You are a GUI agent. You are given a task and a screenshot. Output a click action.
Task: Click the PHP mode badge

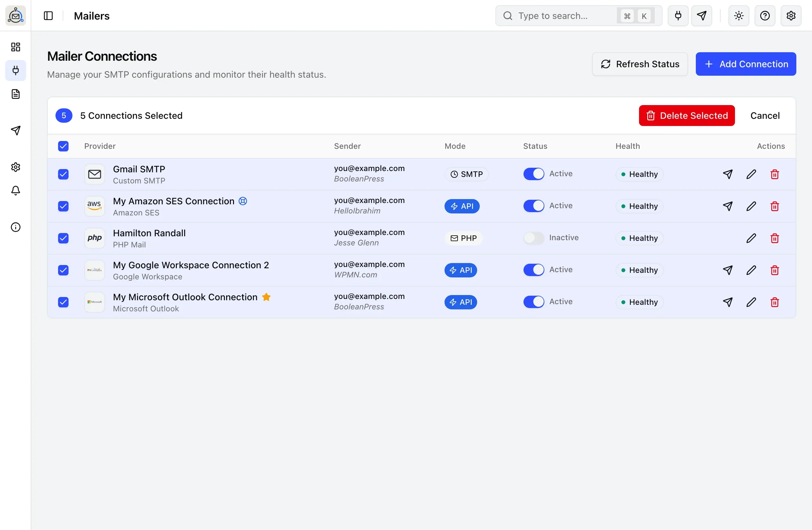pos(463,238)
